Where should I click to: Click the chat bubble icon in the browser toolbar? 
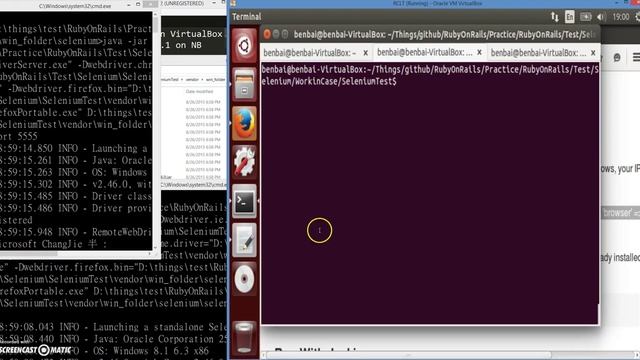pos(617,58)
